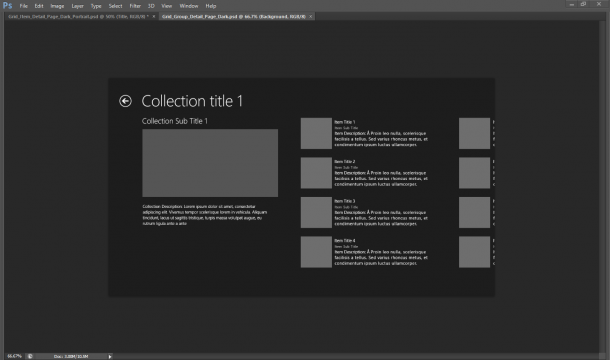Click the back arrow circle icon

click(x=125, y=101)
